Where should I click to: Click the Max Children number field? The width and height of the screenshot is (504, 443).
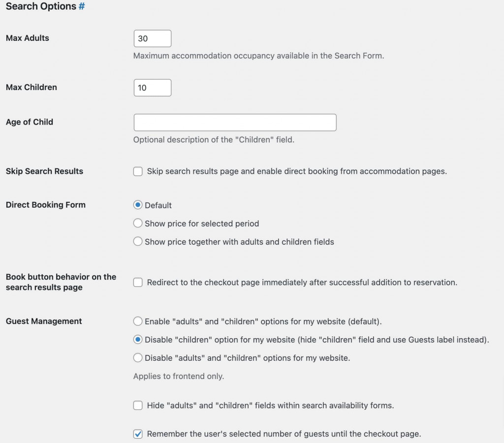(x=152, y=88)
